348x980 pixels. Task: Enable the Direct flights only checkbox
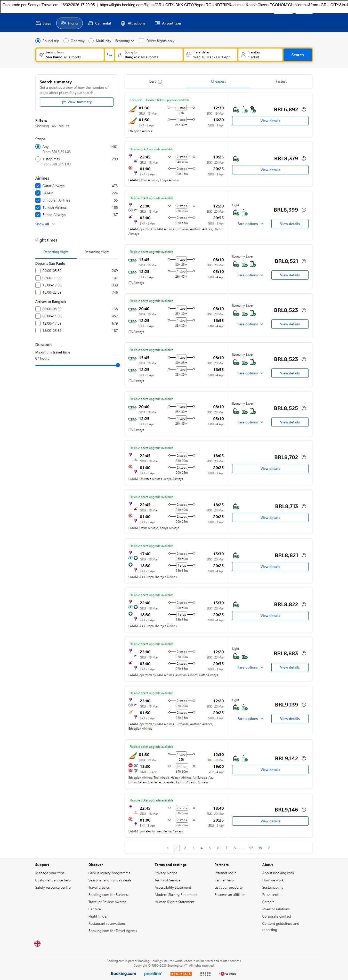[141, 41]
